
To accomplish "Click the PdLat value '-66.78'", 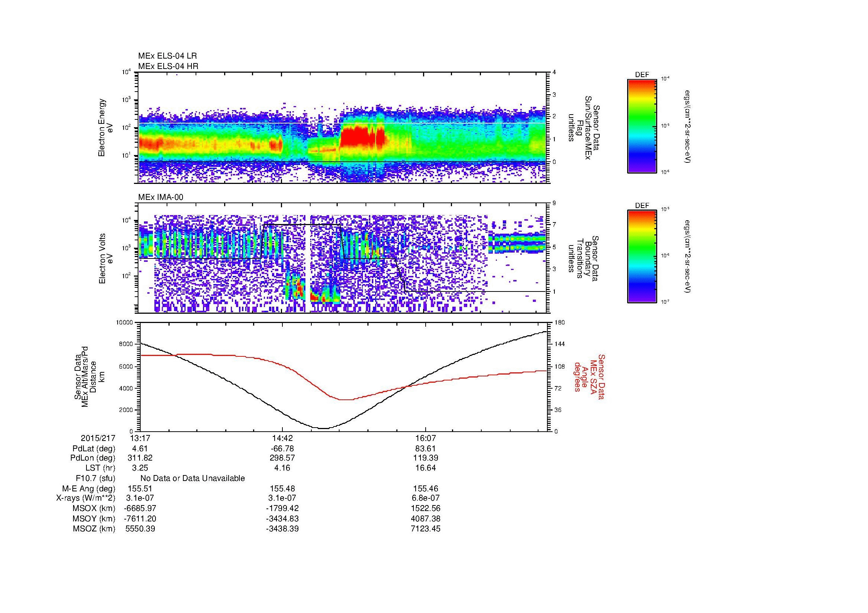I will click(282, 449).
